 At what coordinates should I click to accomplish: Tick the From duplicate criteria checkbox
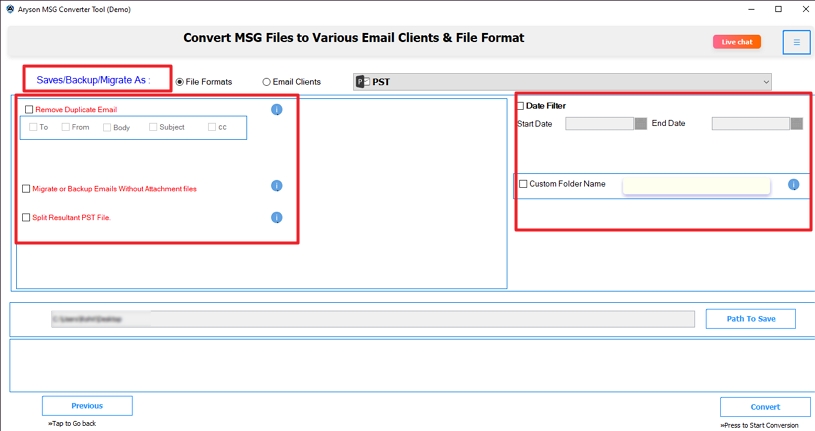65,127
